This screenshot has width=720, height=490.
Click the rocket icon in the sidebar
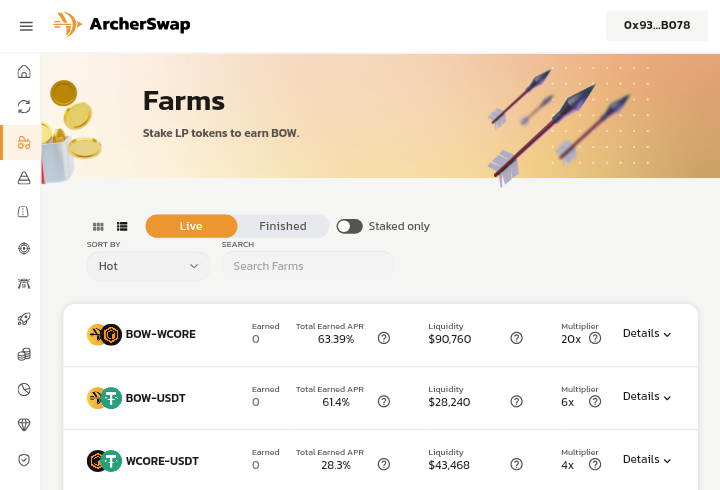24,319
